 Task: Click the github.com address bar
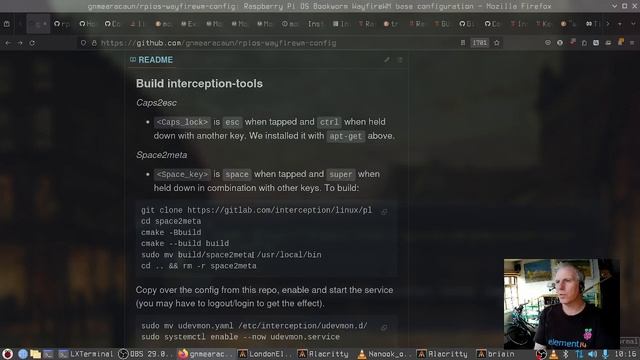tap(269, 43)
